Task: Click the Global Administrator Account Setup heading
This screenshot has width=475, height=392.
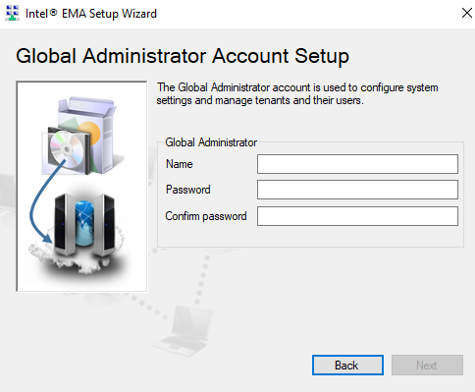Action: tap(182, 56)
